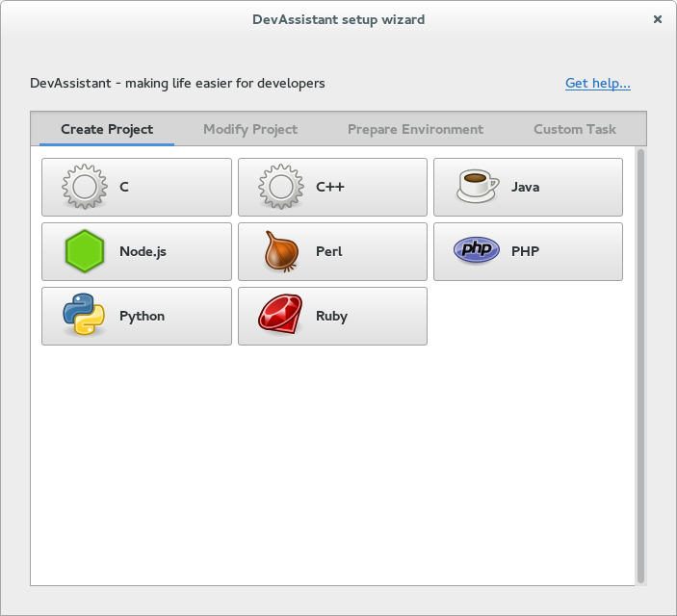Click the gear icon on the C++ button
677x616 pixels.
[x=280, y=187]
